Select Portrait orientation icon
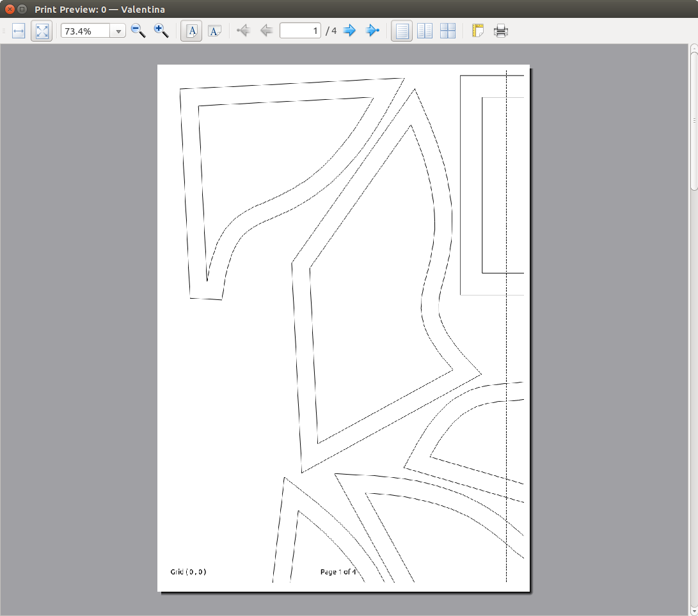This screenshot has height=616, width=698. [x=191, y=31]
